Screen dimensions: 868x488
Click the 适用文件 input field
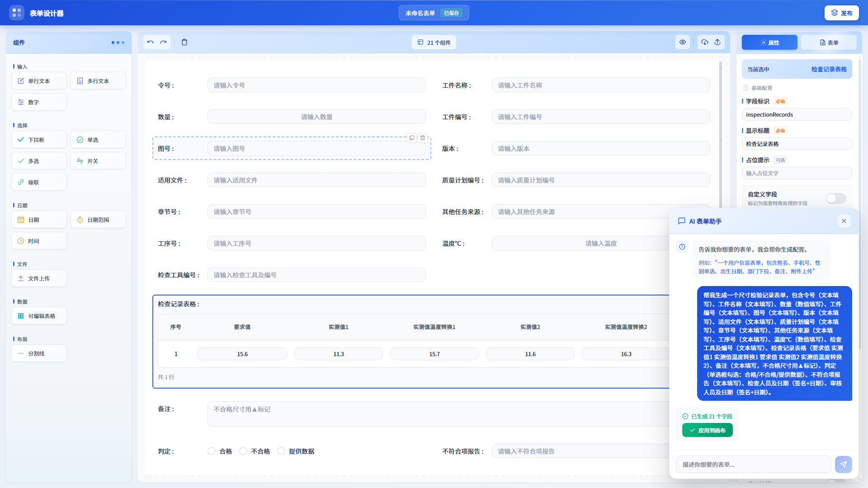pyautogui.click(x=316, y=180)
